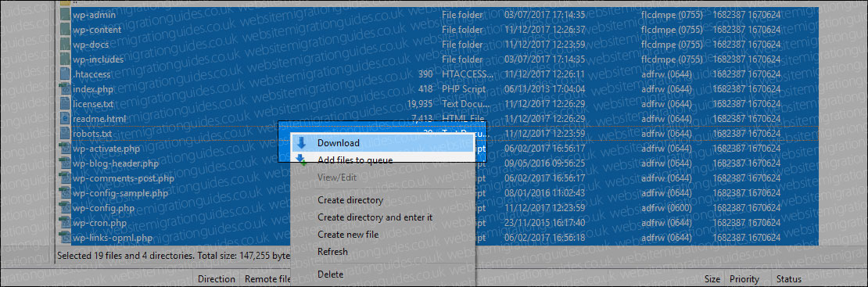Click the wp-content folder icon
The height and width of the screenshot is (287, 868).
[x=66, y=30]
